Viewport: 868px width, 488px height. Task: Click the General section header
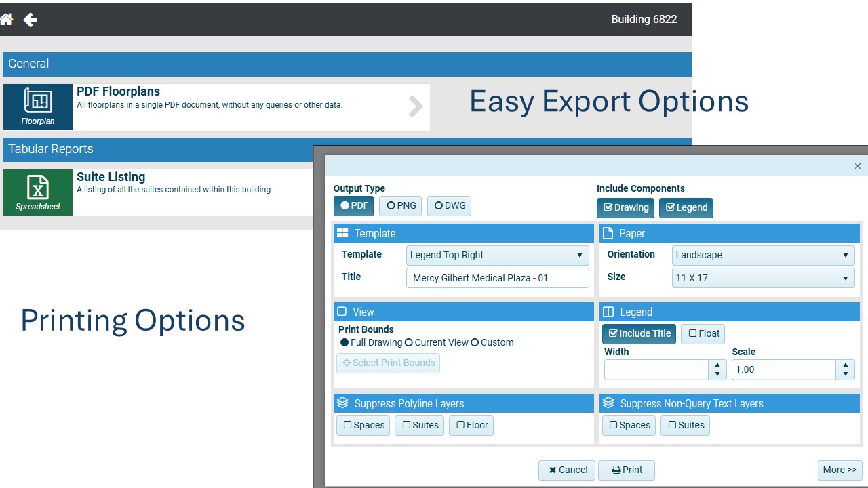347,64
